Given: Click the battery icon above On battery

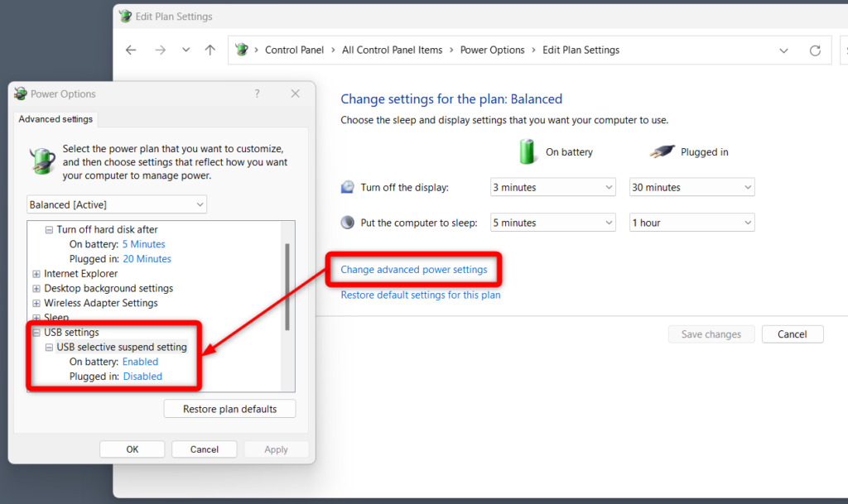Looking at the screenshot, I should (528, 151).
